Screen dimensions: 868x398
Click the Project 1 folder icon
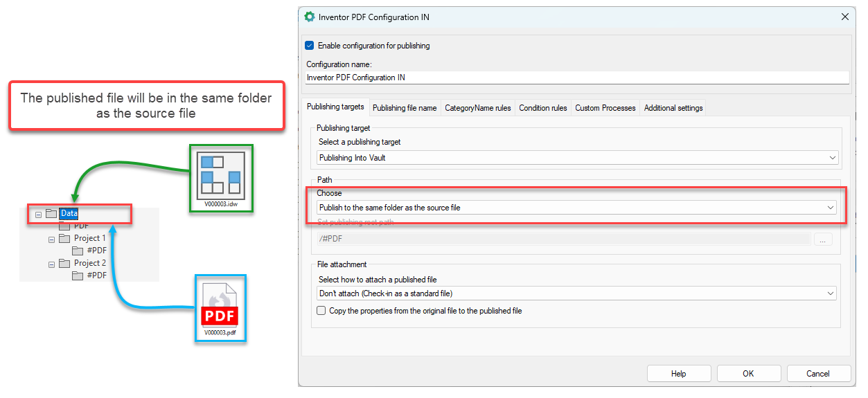[64, 238]
